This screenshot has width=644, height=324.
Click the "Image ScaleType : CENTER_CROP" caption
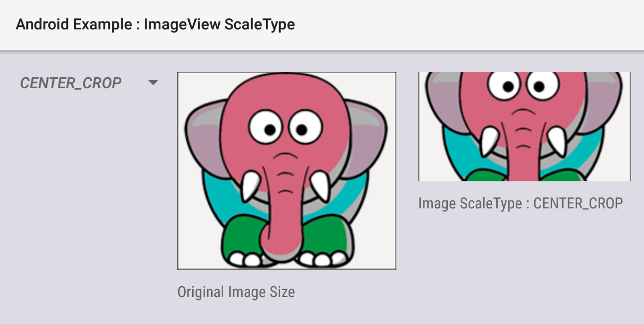point(521,203)
